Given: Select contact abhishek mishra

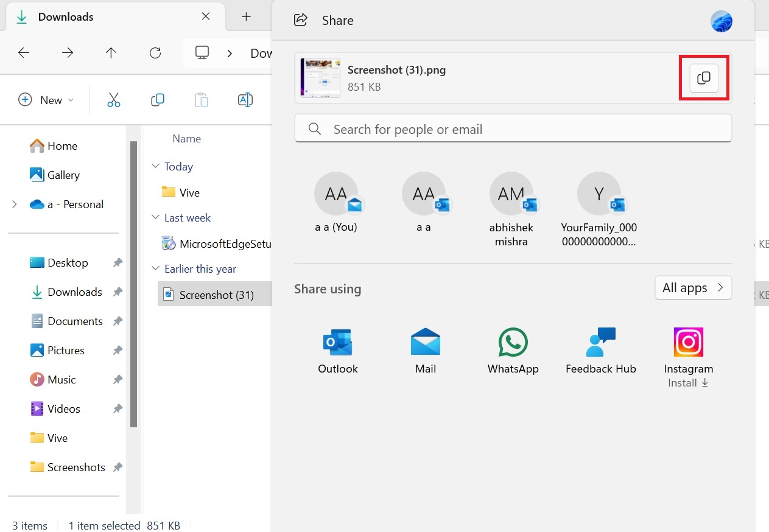Looking at the screenshot, I should pyautogui.click(x=511, y=209).
